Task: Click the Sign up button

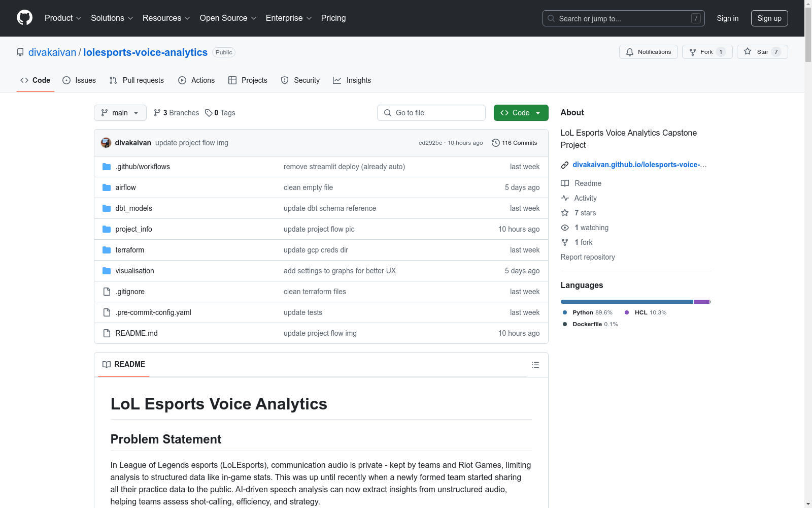Action: point(769,18)
